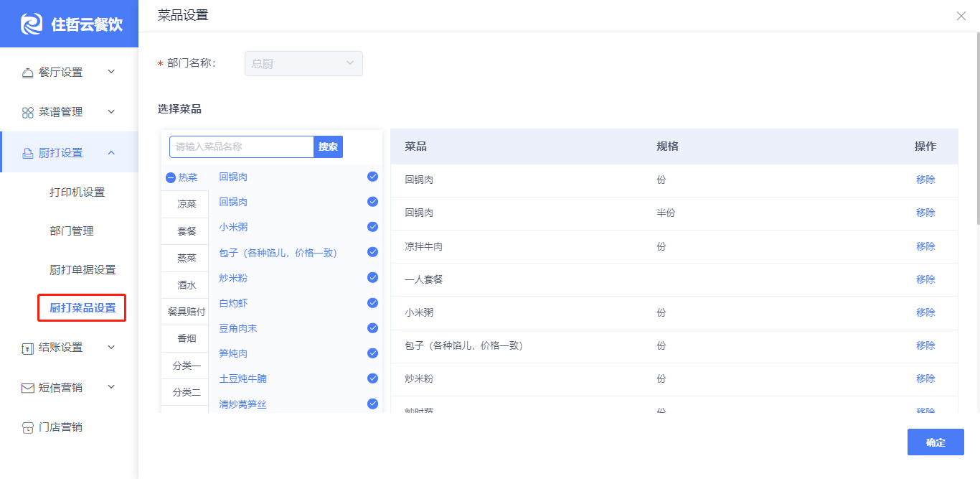Open 部门管理 submenu item
This screenshot has width=980, height=479.
[x=72, y=231]
